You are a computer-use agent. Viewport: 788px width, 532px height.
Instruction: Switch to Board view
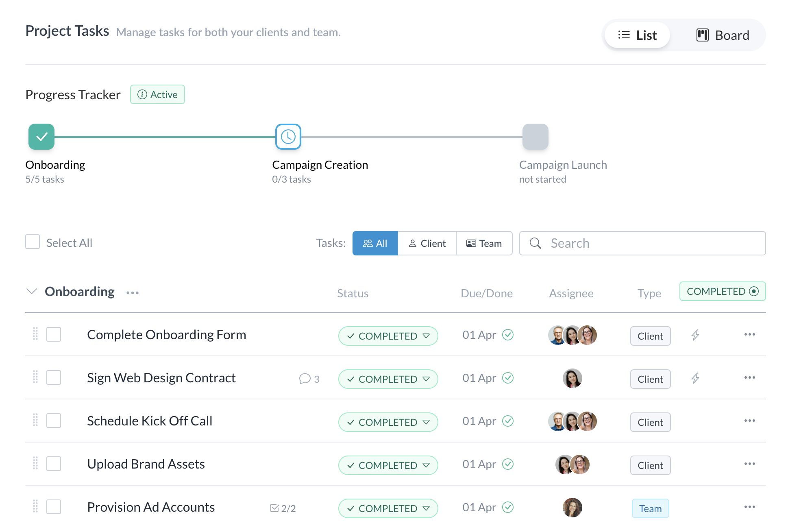(723, 35)
